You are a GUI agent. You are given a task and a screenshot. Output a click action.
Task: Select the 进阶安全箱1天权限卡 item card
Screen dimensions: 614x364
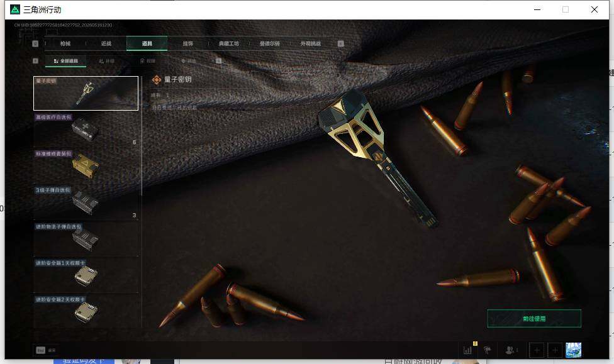coord(86,275)
